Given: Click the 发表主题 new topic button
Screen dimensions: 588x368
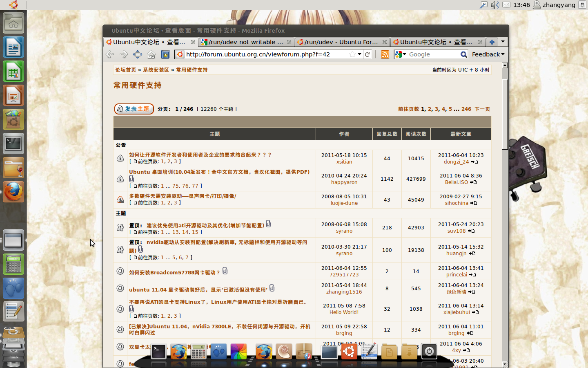Looking at the screenshot, I should tap(134, 109).
